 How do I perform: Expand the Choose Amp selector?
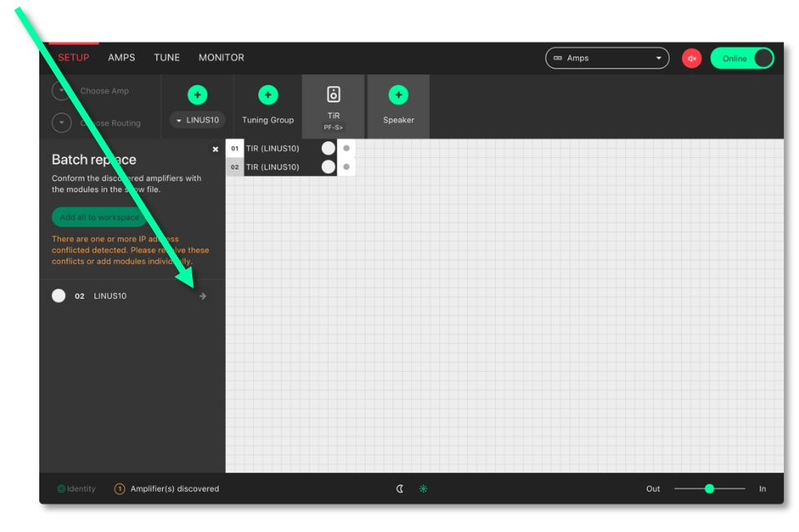pyautogui.click(x=62, y=91)
